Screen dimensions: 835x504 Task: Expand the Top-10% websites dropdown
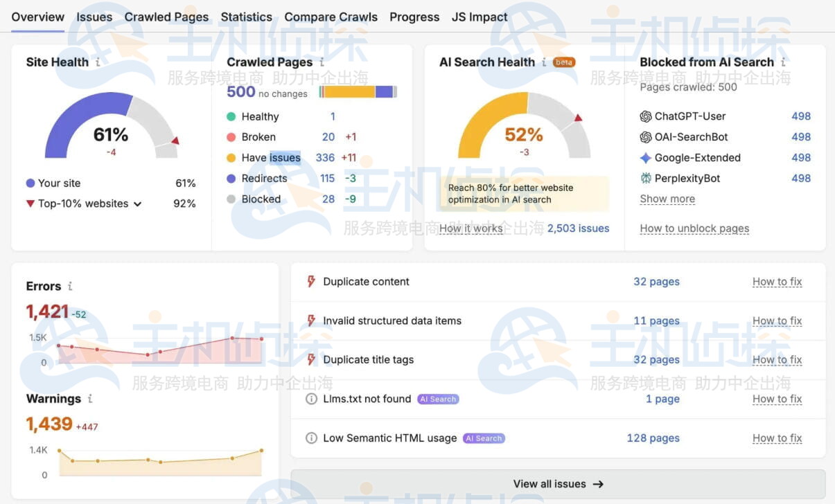[90, 204]
